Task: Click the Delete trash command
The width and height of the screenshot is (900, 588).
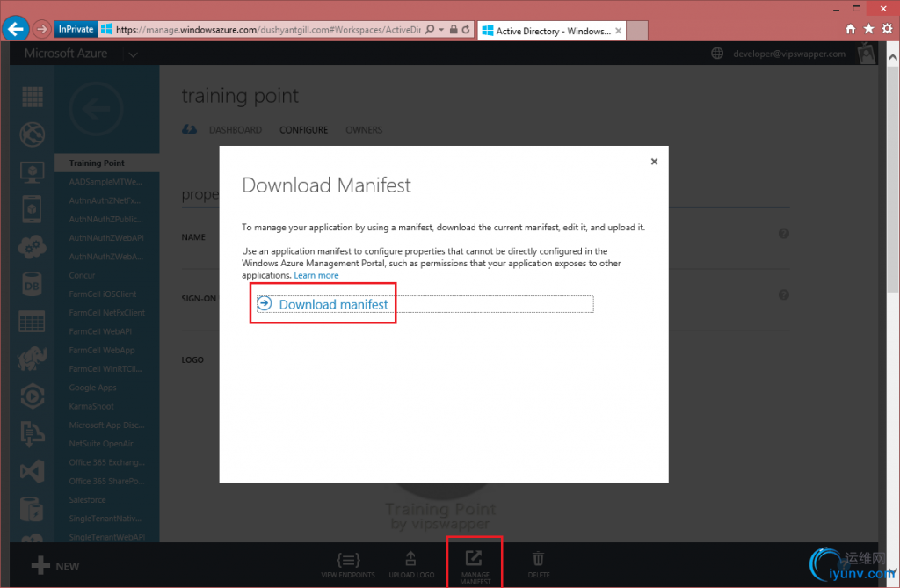Action: 539,565
